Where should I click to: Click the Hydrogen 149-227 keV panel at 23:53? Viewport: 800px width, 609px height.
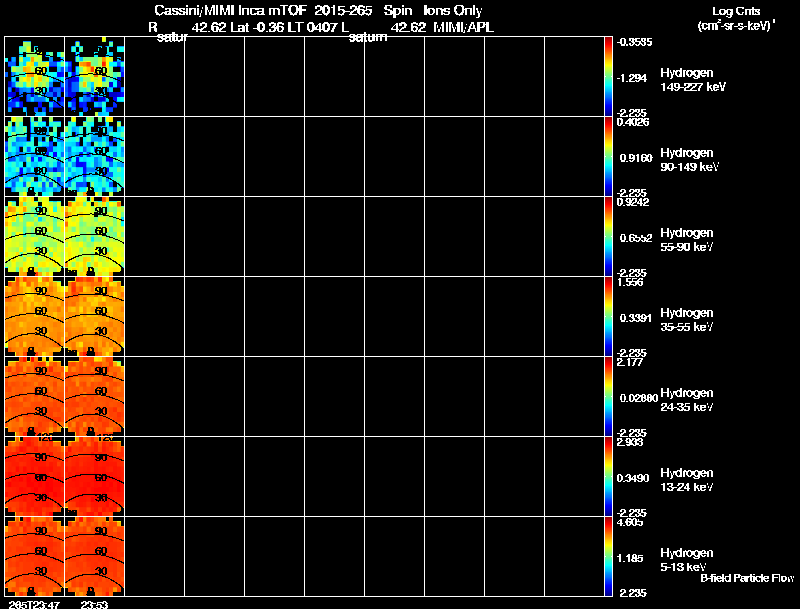click(x=94, y=77)
